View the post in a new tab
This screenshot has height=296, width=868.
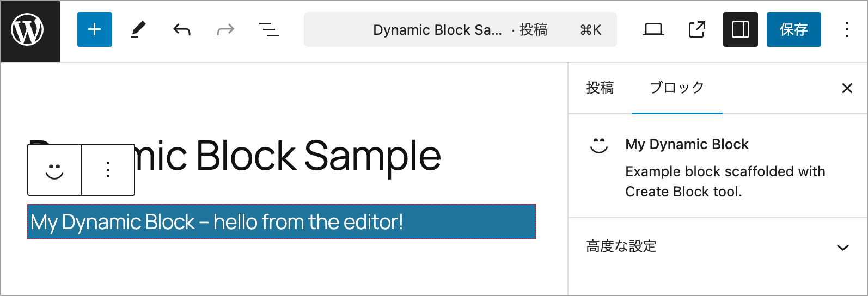coord(696,29)
